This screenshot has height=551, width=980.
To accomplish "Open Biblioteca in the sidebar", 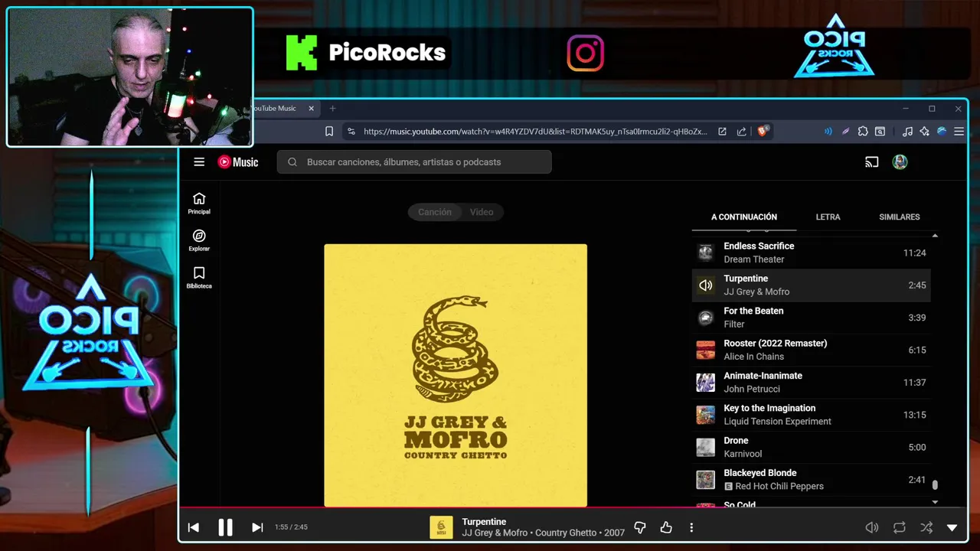I will click(x=199, y=278).
